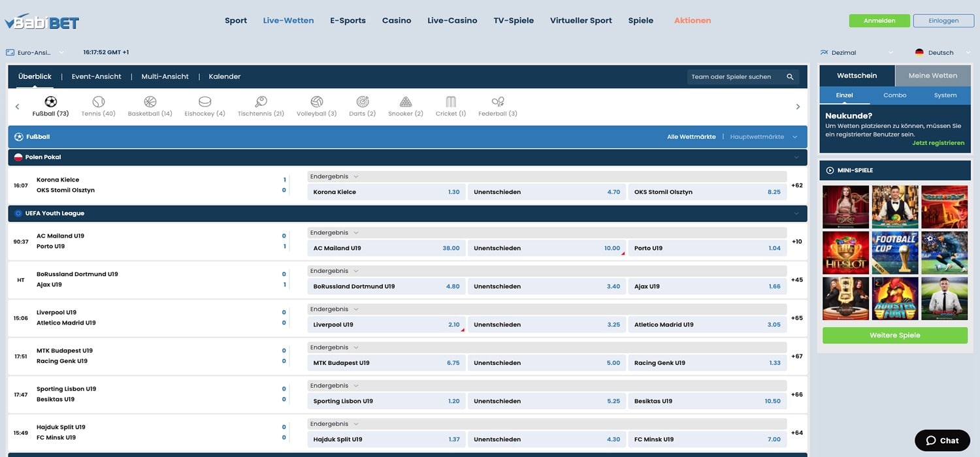Click the Euro-Ansicht view icon
Viewport: 980px width, 457px height.
click(10, 52)
